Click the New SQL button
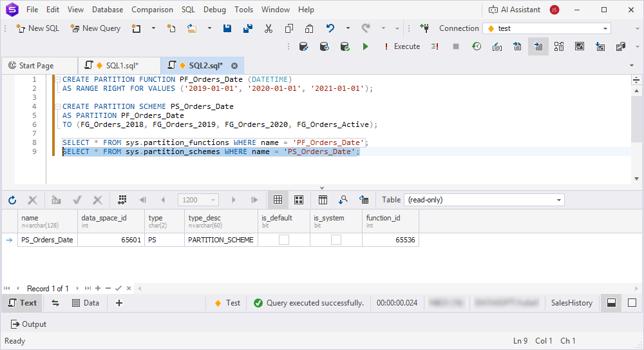 [x=37, y=28]
